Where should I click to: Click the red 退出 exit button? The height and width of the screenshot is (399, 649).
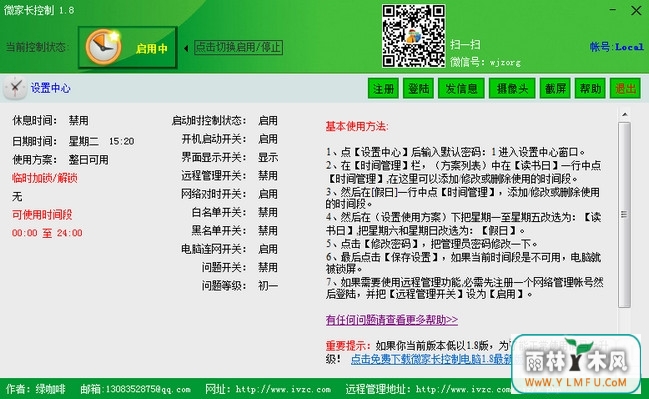[625, 88]
